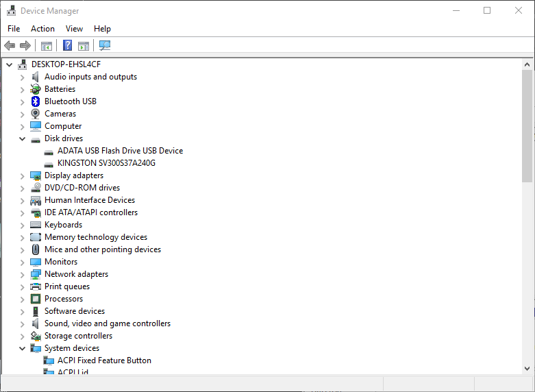Select Memory technology devices label
The image size is (535, 392).
coord(96,237)
